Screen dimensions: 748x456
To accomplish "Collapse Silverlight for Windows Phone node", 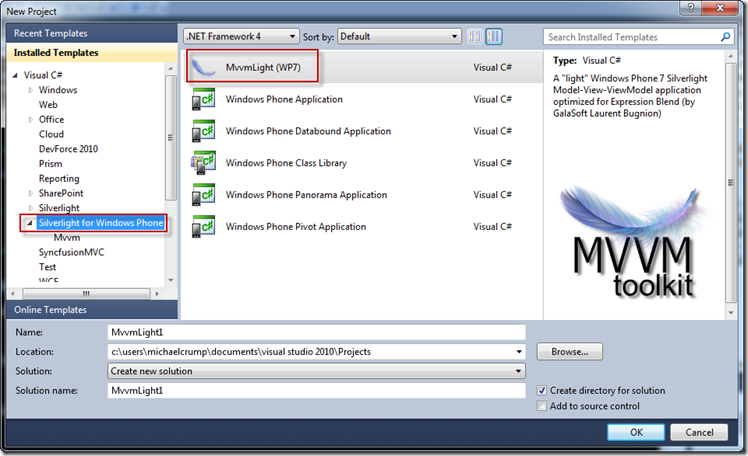I will tap(30, 223).
